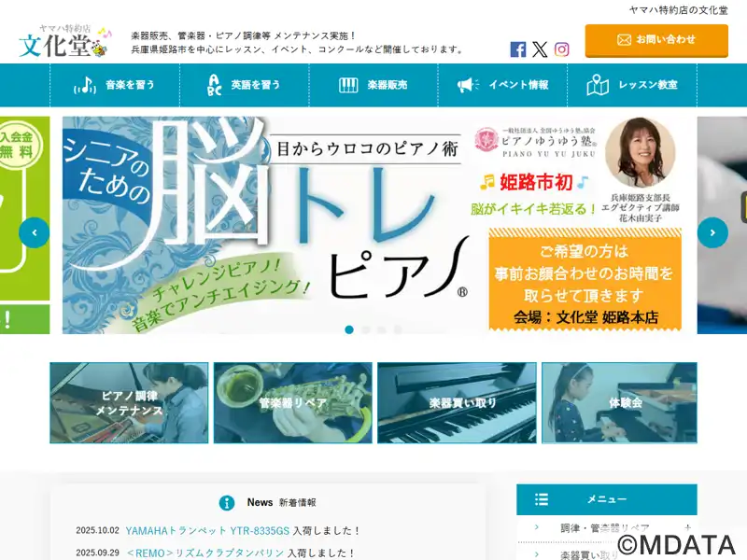Open 英語を習う menu
This screenshot has width=747, height=560.
245,85
